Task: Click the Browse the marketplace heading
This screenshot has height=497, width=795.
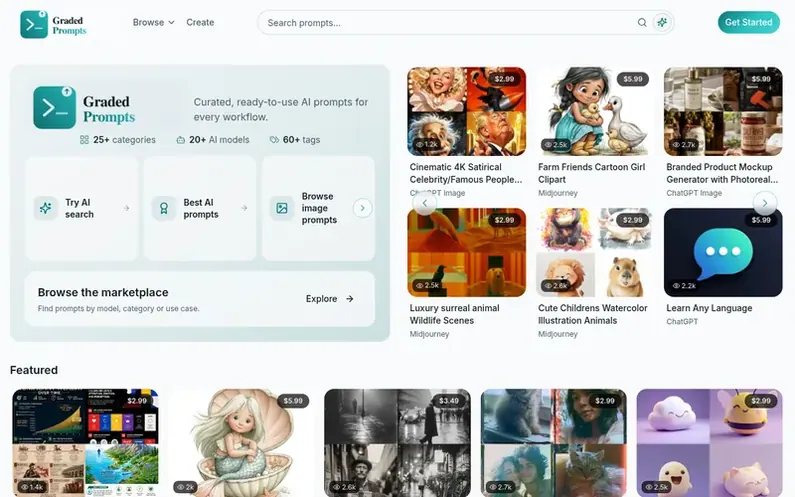Action: coord(103,292)
